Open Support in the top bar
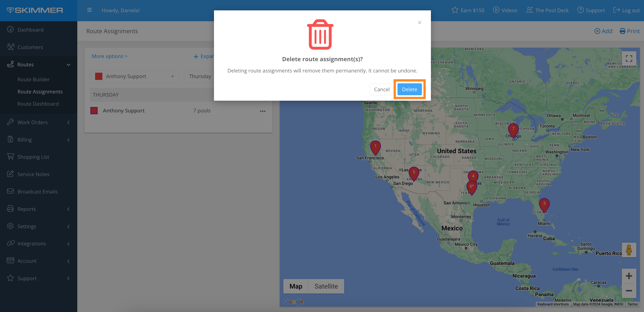The width and height of the screenshot is (644, 312). [591, 10]
